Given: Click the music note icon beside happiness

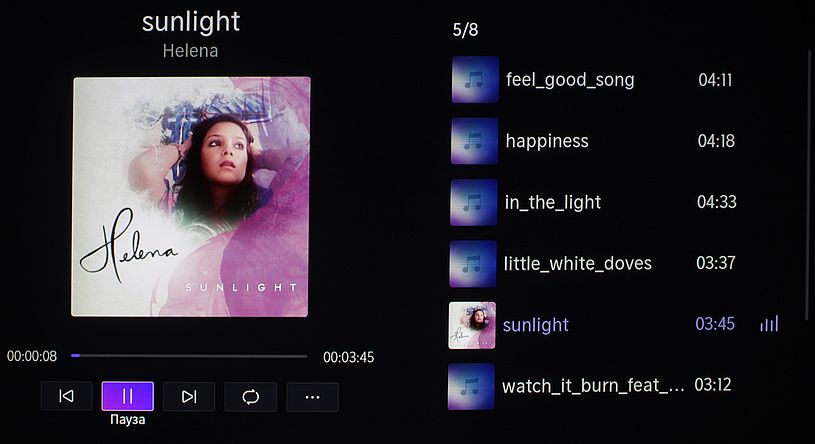Looking at the screenshot, I should tap(474, 141).
